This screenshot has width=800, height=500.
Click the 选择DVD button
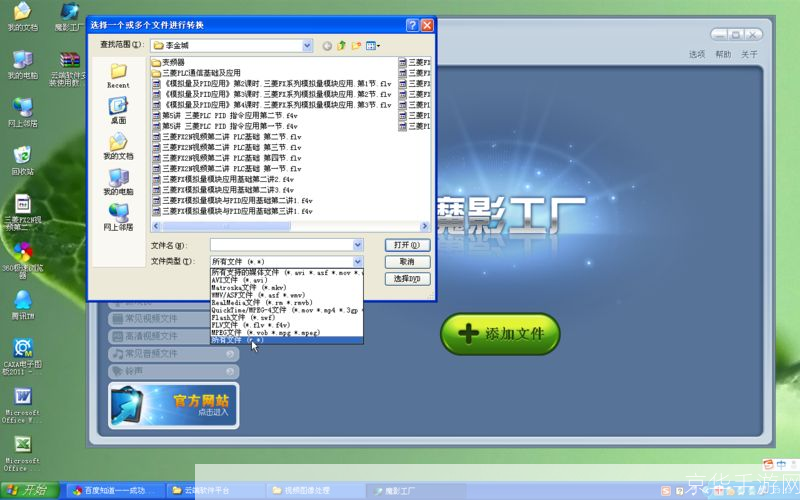pos(407,279)
